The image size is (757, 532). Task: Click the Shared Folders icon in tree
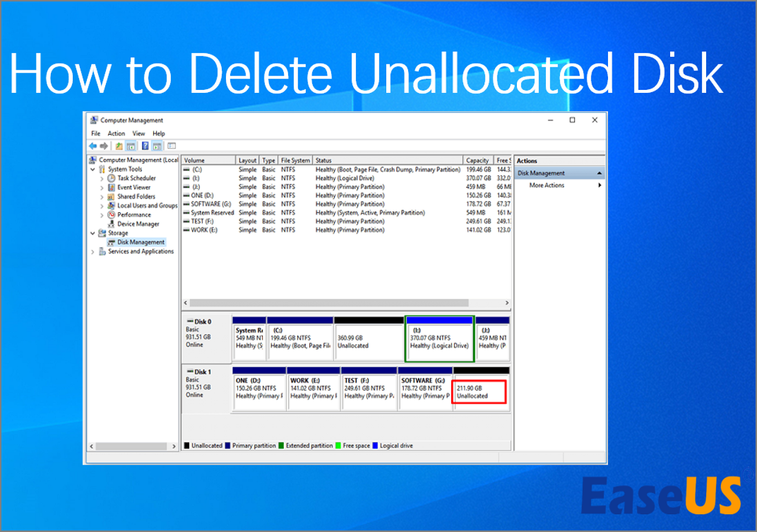[x=111, y=196]
